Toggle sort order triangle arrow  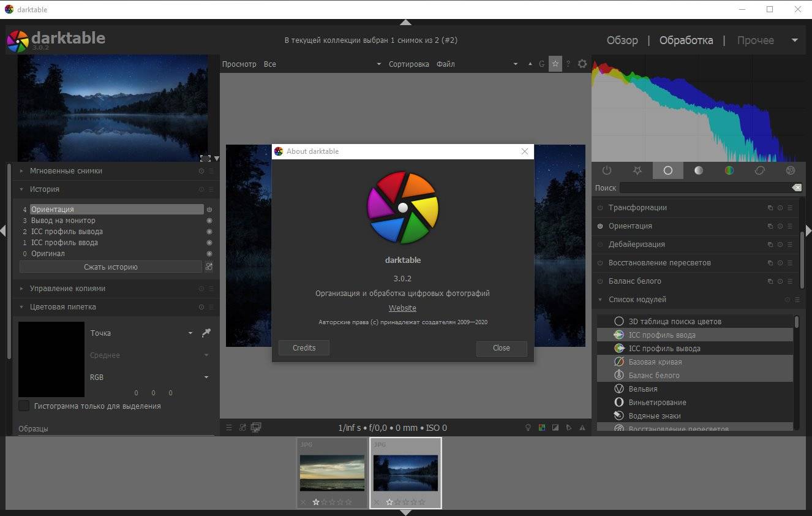tap(530, 64)
